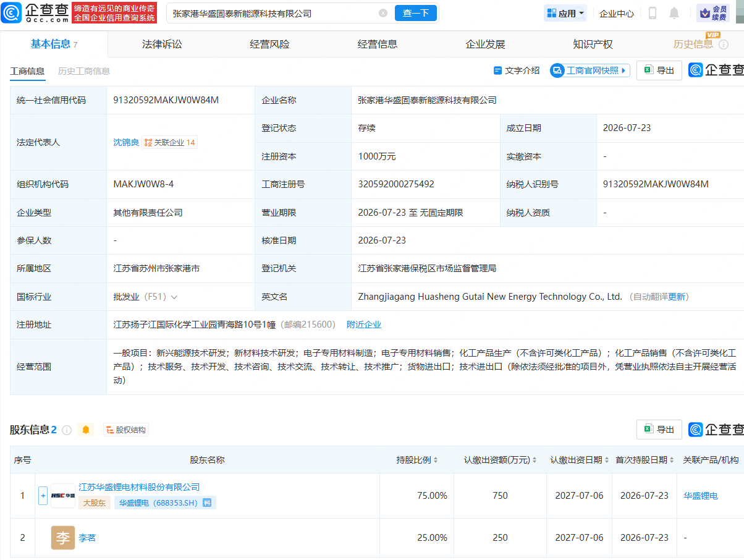Click the member renewal crown icon
This screenshot has height=560, width=744.
(705, 13)
